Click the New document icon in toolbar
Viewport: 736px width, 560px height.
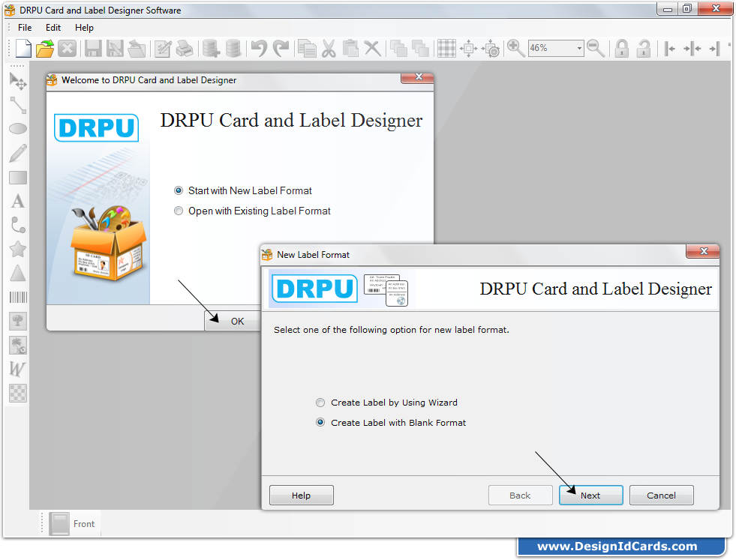click(x=23, y=48)
